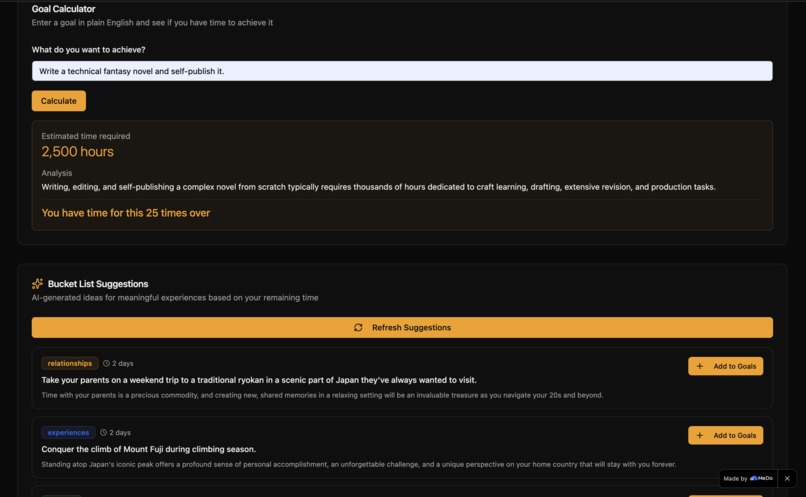Click the 'Standing atop Japan's iconic peak' description
The image size is (806, 497).
(x=359, y=464)
